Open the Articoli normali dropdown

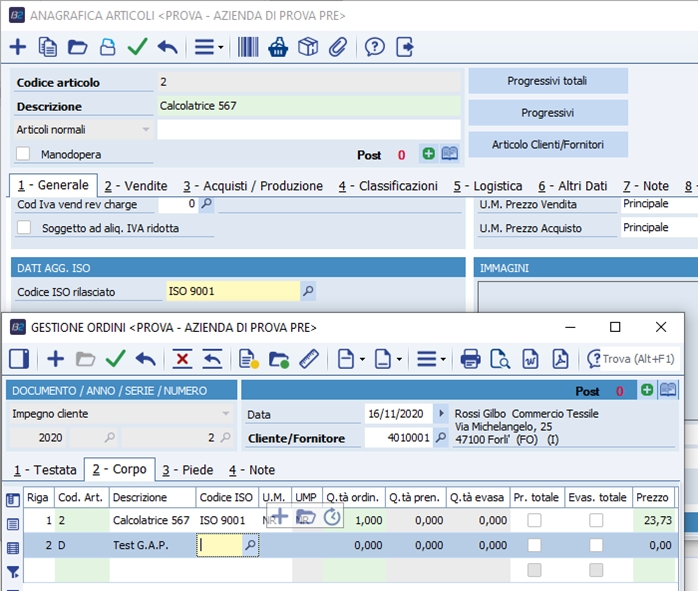tap(145, 130)
